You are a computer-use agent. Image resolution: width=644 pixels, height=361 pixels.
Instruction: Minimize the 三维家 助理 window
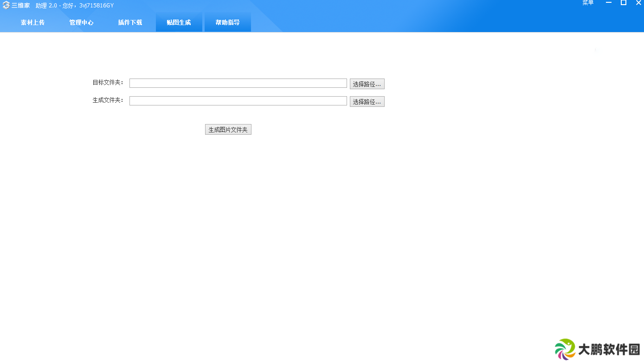(609, 3)
